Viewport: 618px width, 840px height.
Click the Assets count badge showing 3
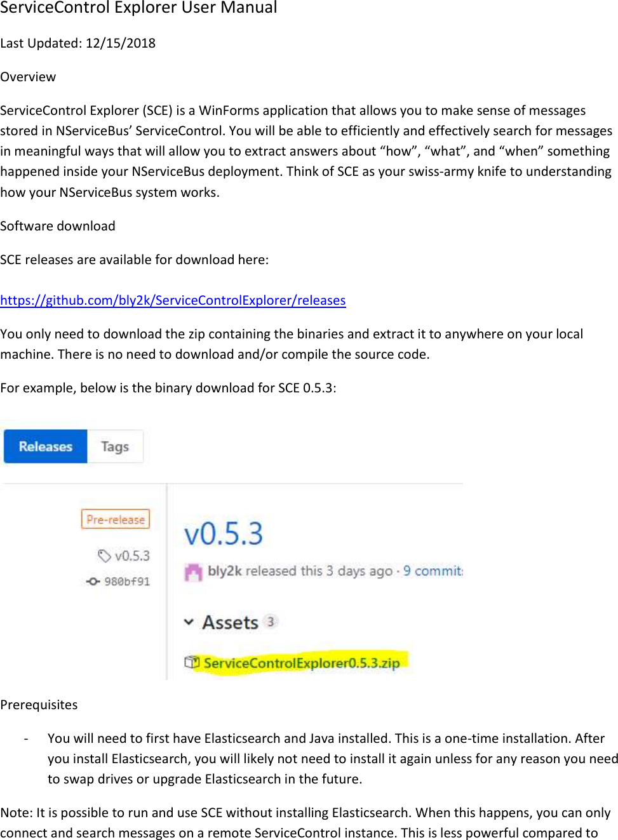point(271,621)
